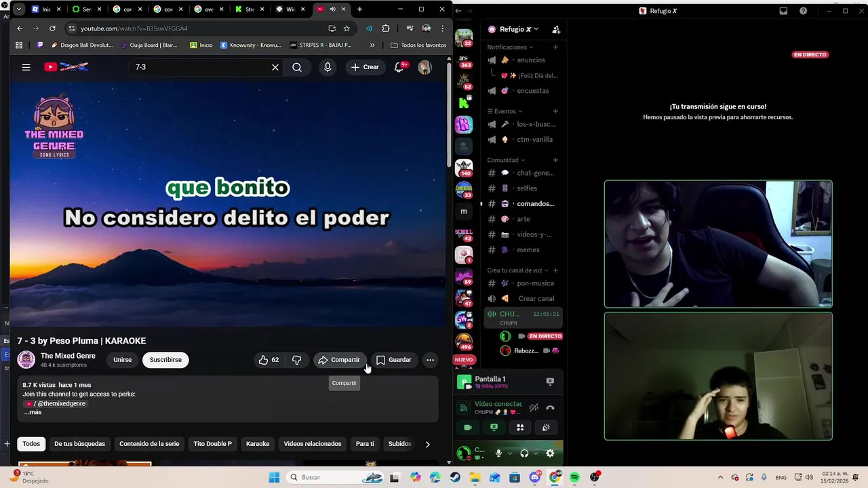Expand the video description with ...más
This screenshot has width=868, height=488.
pyautogui.click(x=33, y=412)
